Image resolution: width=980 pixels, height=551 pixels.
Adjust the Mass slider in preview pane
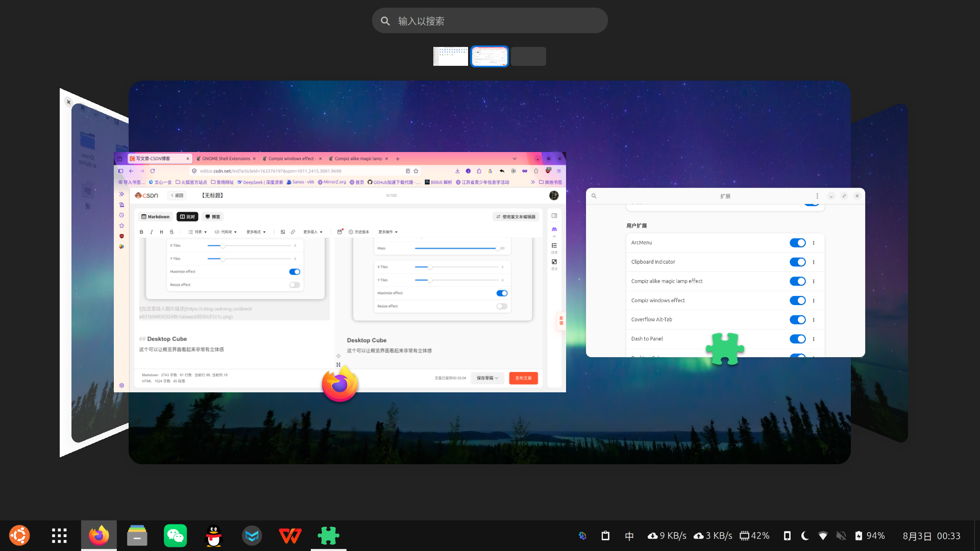[x=456, y=248]
